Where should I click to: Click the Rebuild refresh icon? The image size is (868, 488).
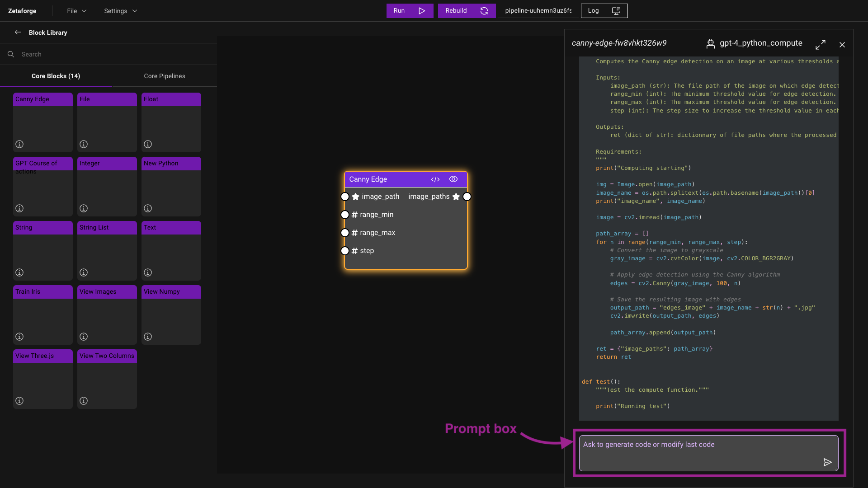[484, 11]
